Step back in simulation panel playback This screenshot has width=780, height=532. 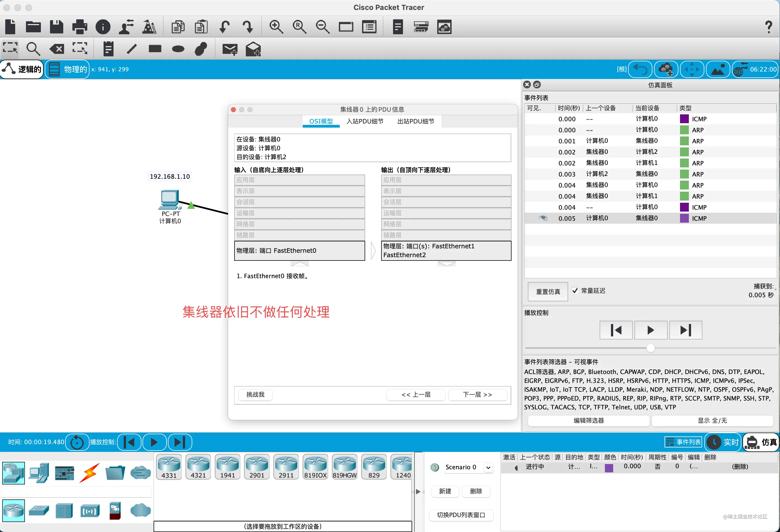[x=616, y=330]
